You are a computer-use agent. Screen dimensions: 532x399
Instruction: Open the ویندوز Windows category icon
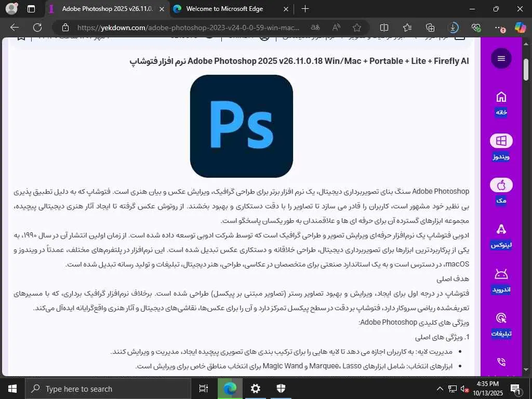tap(501, 141)
